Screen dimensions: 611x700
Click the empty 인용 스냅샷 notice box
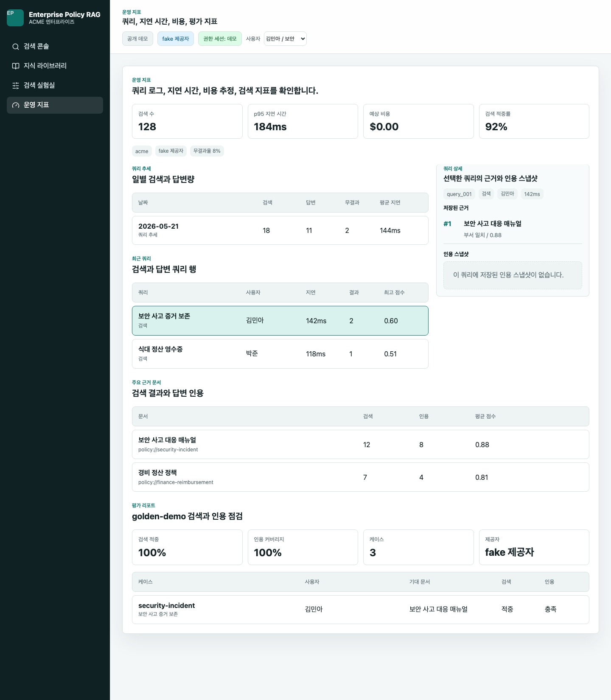pyautogui.click(x=513, y=275)
